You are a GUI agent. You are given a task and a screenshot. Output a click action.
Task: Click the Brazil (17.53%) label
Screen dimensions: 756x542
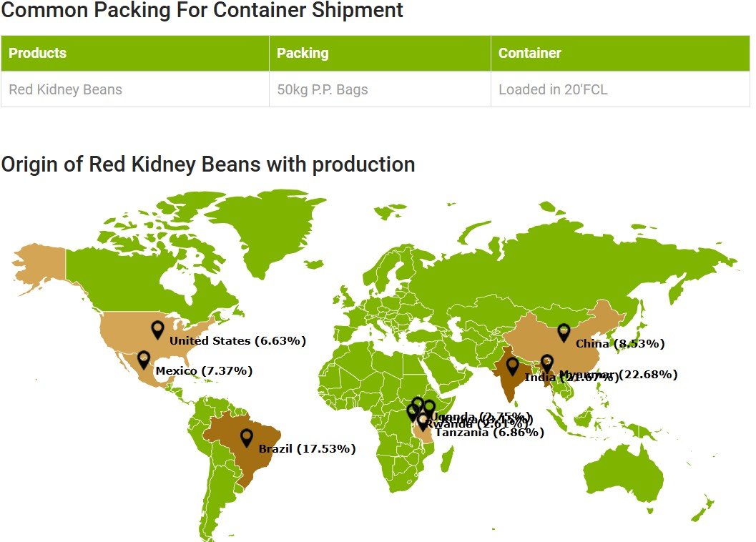[307, 449]
